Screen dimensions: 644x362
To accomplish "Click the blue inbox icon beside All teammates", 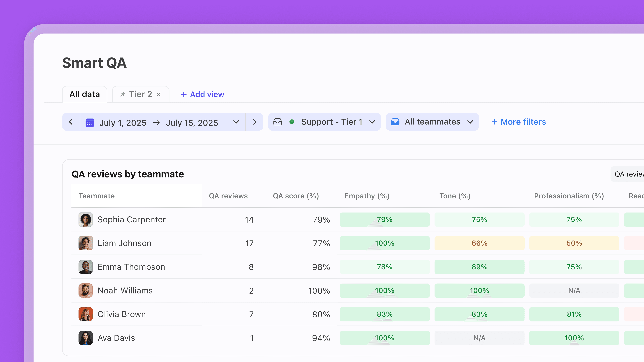I will coord(395,122).
